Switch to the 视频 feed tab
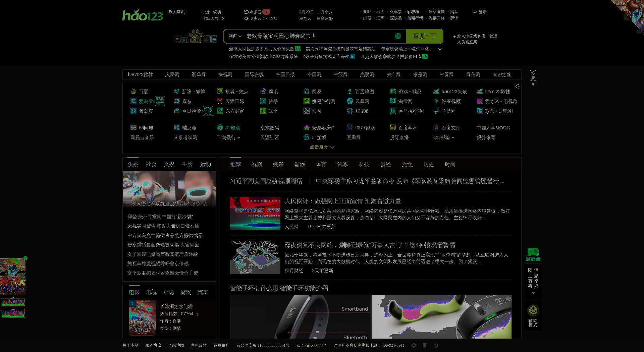Viewport: 644px width, 352px height. (x=257, y=165)
